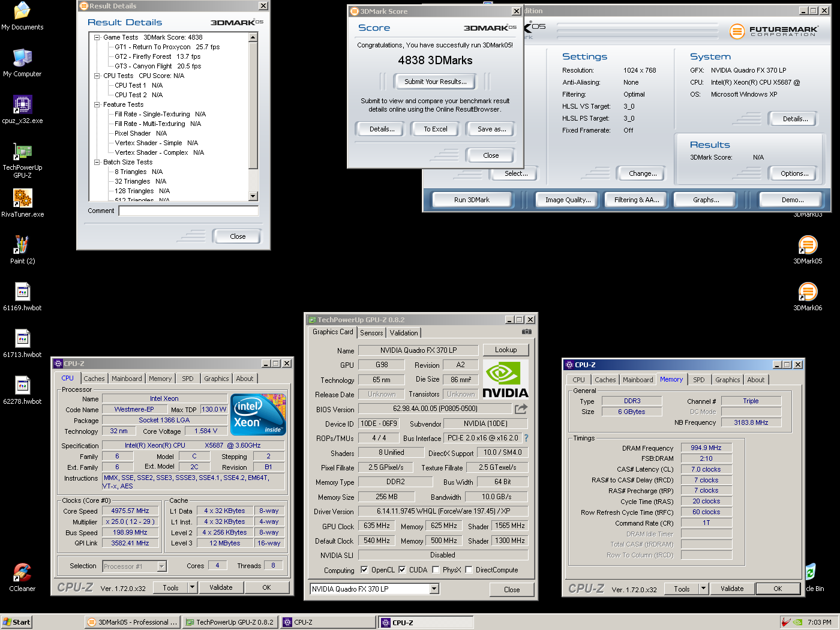
Task: Toggle the CUDA checkbox
Action: click(402, 570)
